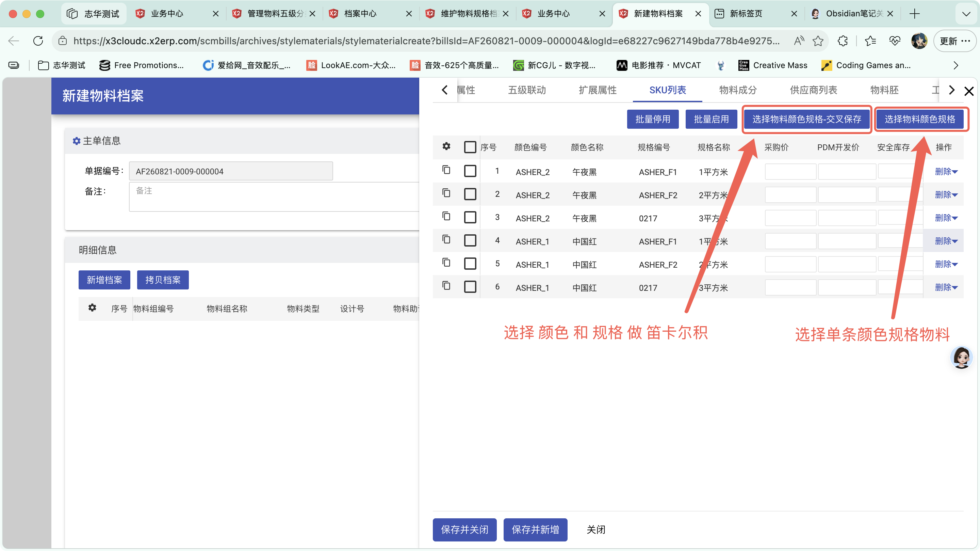Close the SKU side panel with X
The height and width of the screenshot is (551, 980).
click(968, 91)
